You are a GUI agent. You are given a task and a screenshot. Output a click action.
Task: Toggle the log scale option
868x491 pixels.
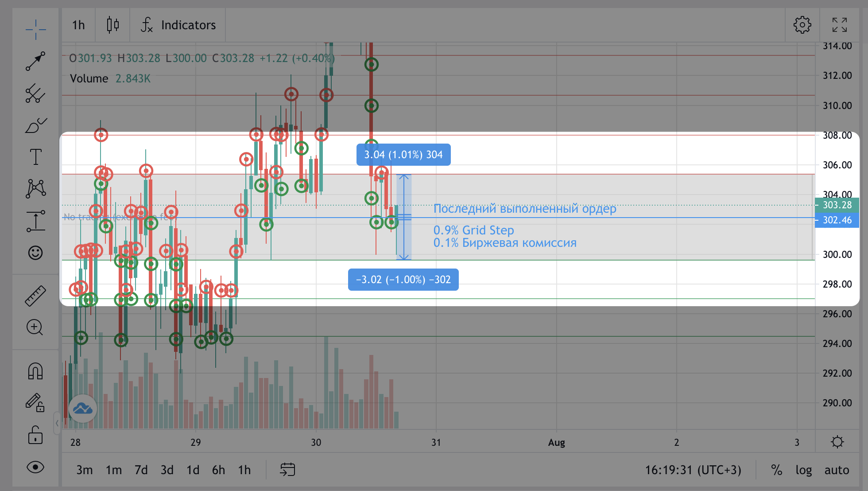click(803, 470)
